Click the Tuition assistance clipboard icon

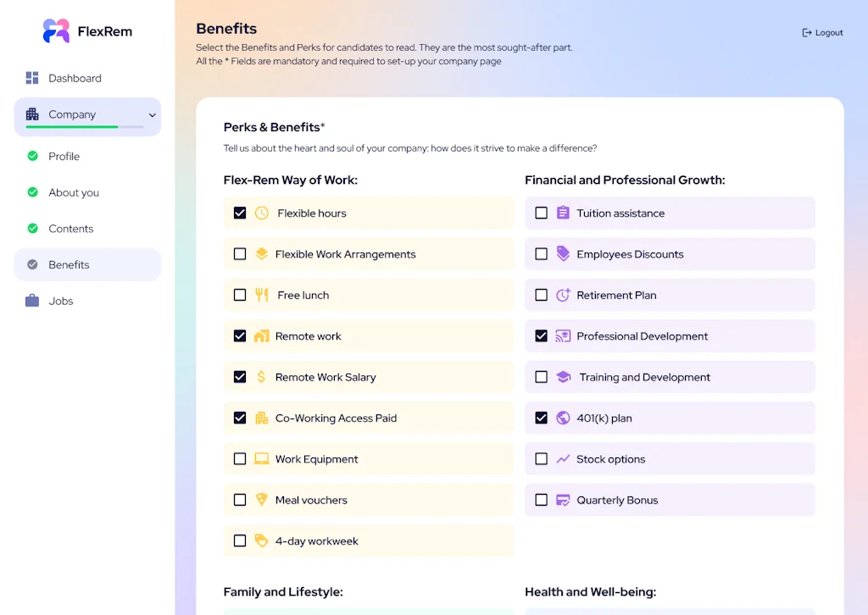click(x=563, y=213)
